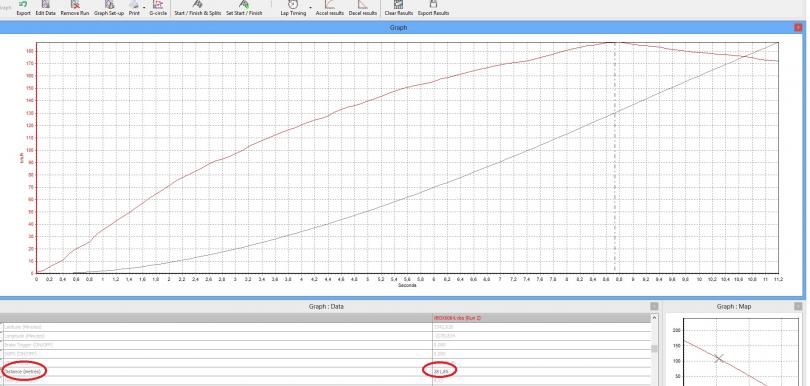
Task: Click the Print icon
Action: pyautogui.click(x=134, y=8)
